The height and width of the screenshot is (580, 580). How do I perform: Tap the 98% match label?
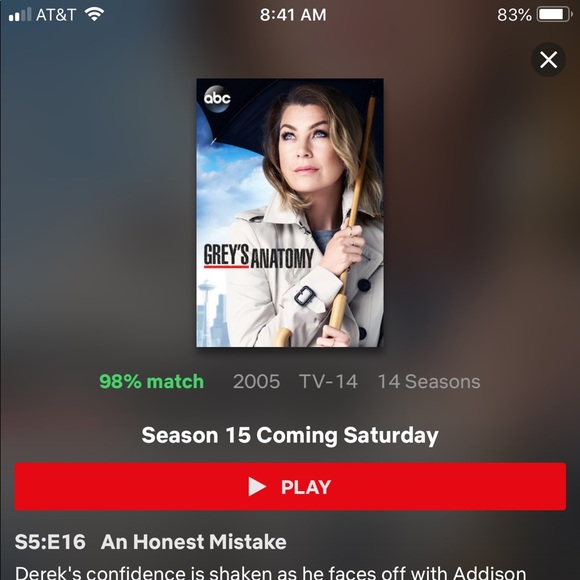point(151,381)
